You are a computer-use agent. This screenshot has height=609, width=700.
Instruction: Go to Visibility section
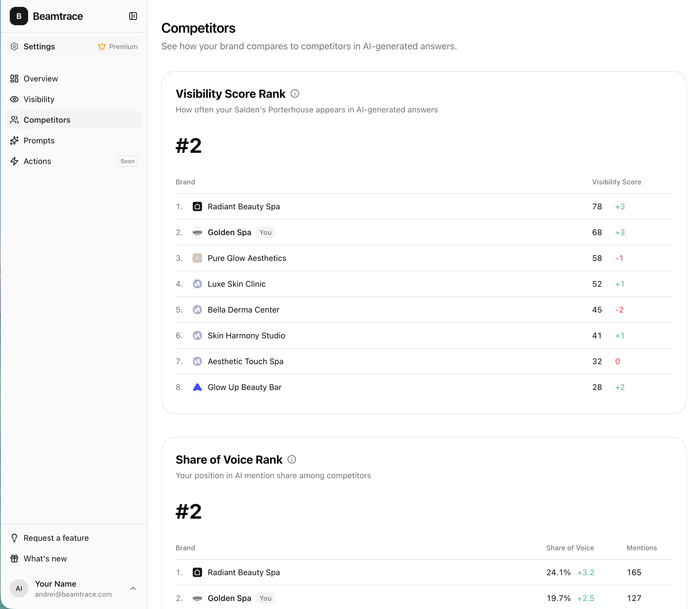click(39, 99)
